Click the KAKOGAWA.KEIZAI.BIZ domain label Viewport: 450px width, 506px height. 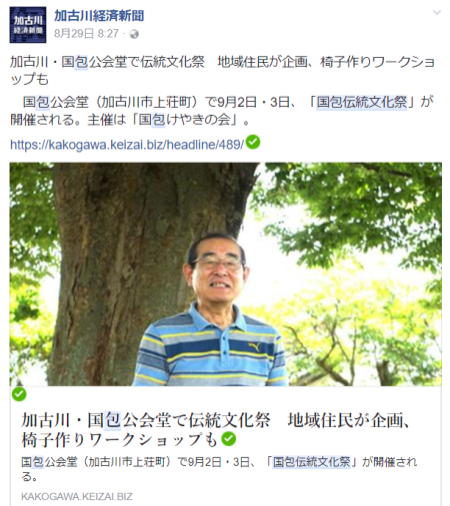[77, 497]
